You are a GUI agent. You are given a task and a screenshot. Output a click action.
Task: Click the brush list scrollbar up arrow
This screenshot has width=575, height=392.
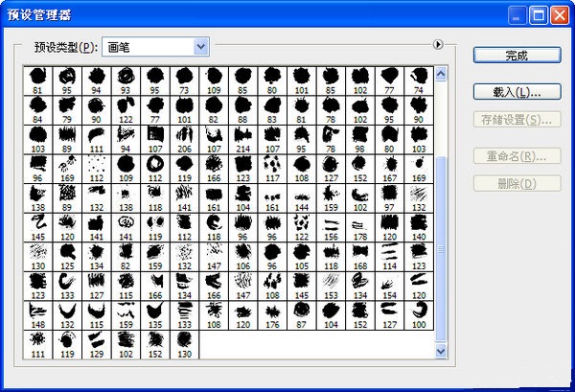442,73
